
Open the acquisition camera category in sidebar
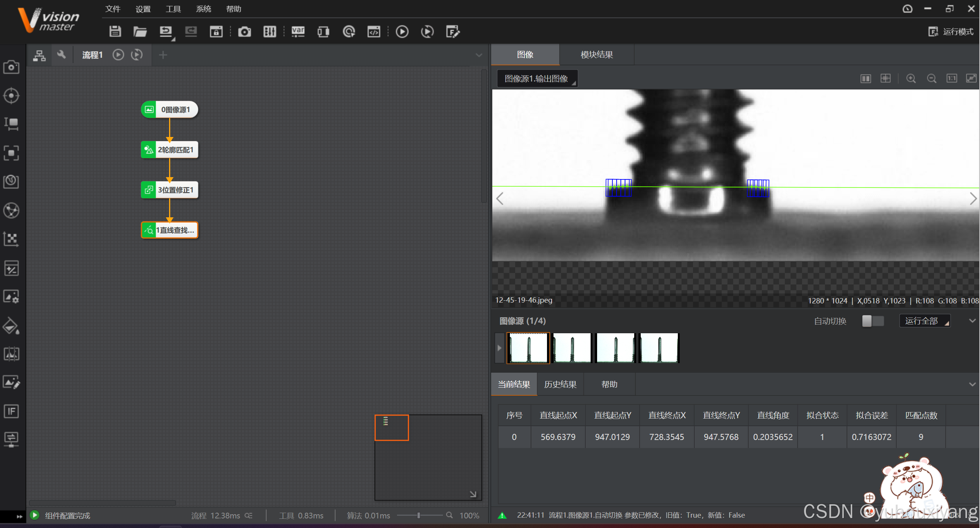pyautogui.click(x=11, y=67)
